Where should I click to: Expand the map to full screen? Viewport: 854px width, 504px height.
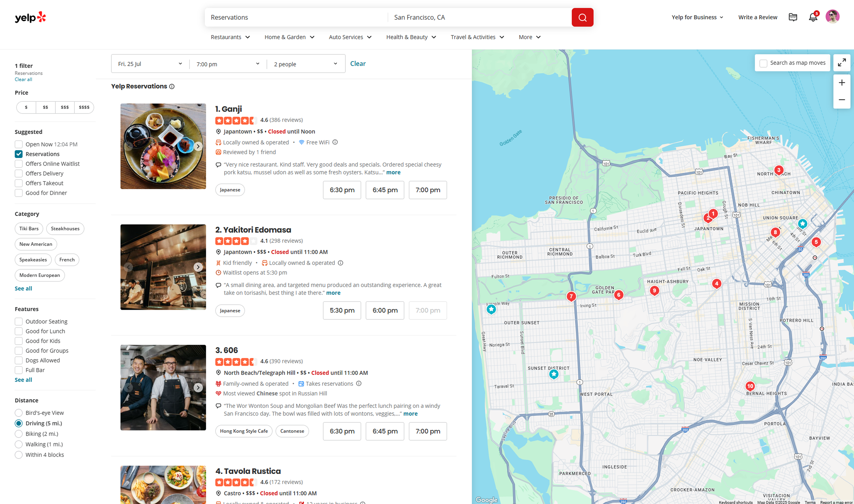pos(841,63)
